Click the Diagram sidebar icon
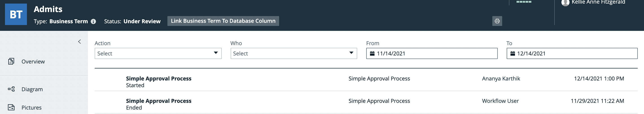 11,89
